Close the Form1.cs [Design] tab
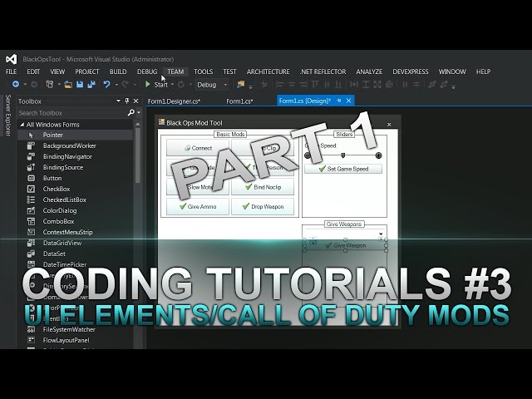The width and height of the screenshot is (532, 399). point(348,101)
